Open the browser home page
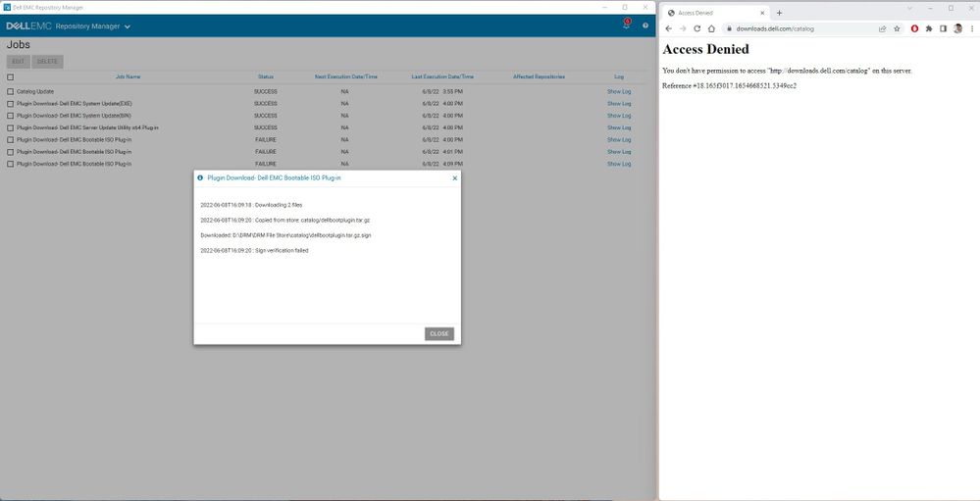The height and width of the screenshot is (501, 980). [711, 28]
